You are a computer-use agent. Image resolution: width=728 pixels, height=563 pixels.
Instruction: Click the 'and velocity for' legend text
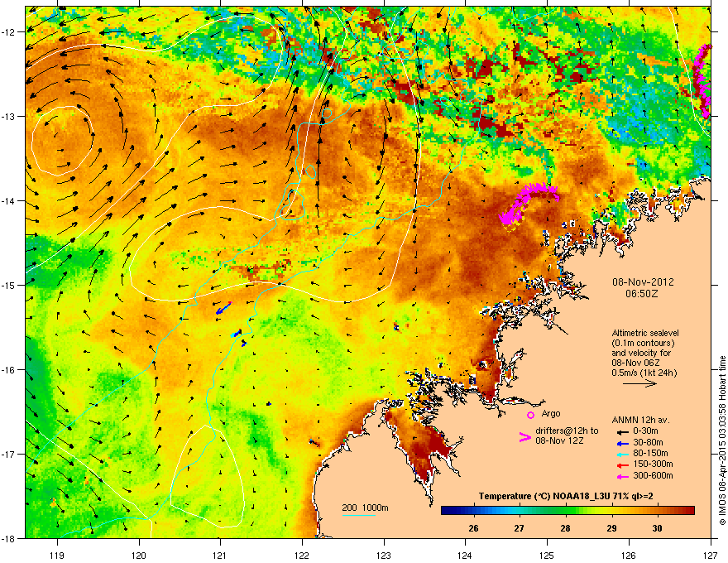coord(640,353)
